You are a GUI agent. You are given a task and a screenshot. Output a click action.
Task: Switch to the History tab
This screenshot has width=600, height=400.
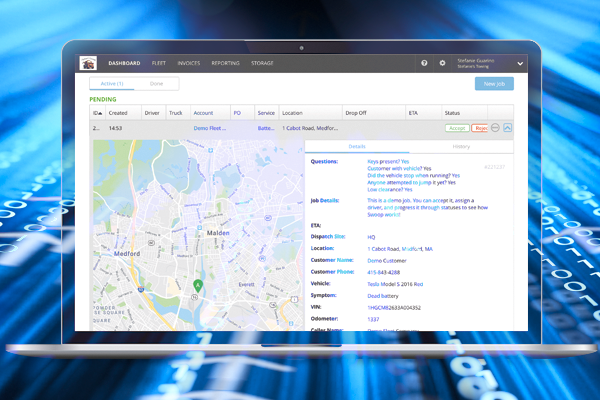point(461,147)
